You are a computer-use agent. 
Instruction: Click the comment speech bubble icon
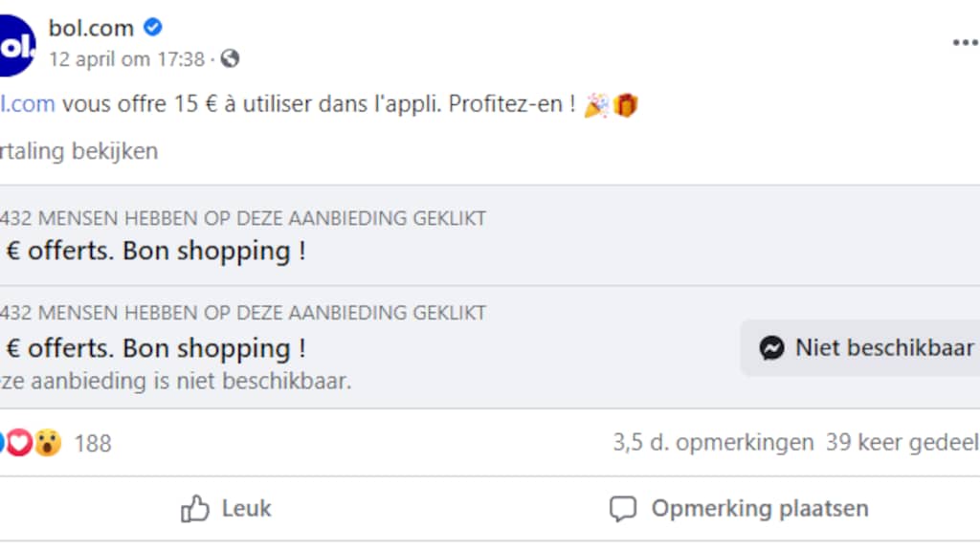(623, 509)
